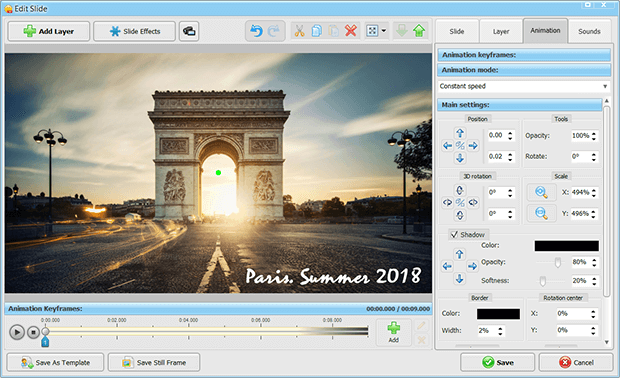Rotate 3D right icon
Image resolution: width=620 pixels, height=378 pixels.
473,203
